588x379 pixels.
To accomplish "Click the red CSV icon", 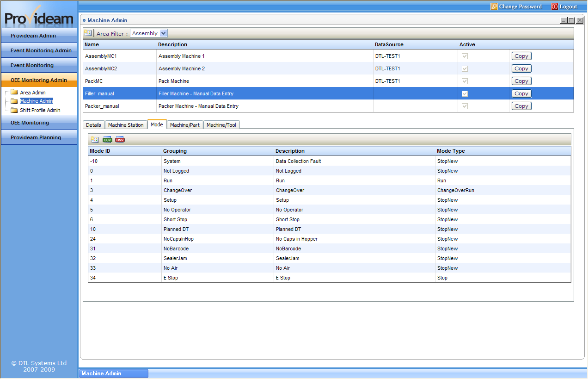I will click(120, 140).
